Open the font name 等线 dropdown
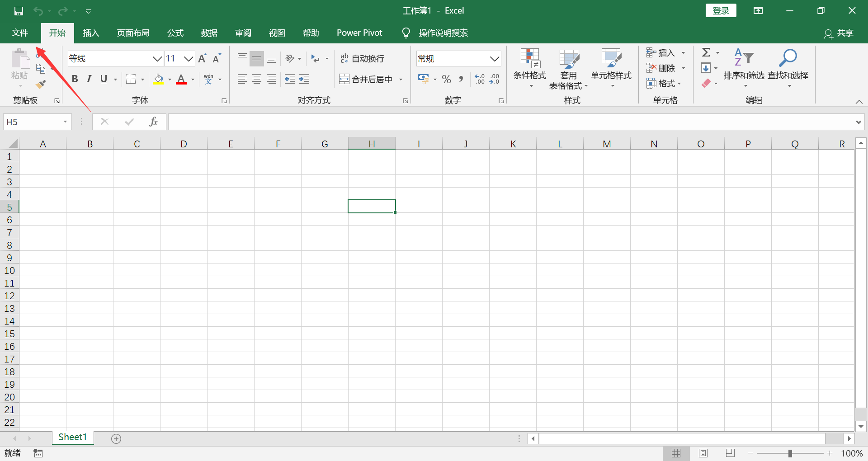 [x=157, y=58]
